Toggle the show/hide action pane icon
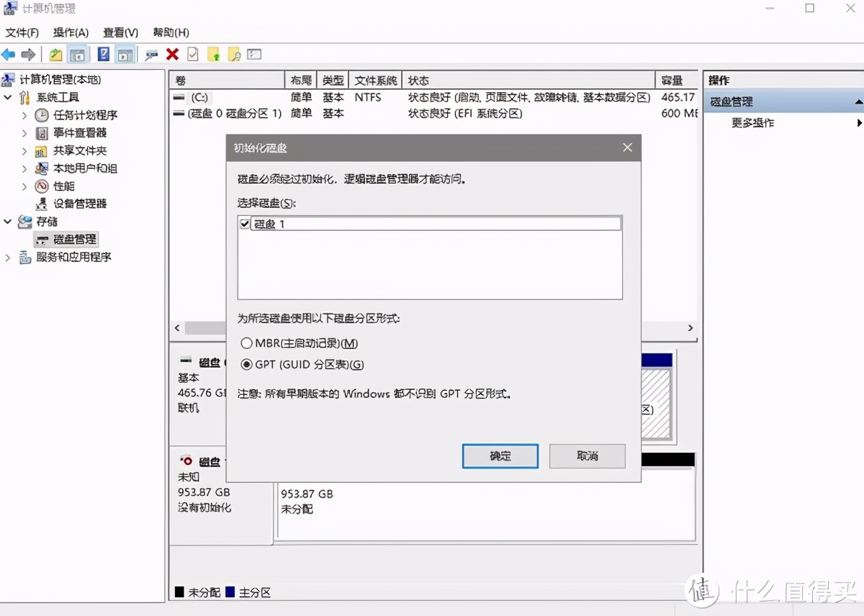The width and height of the screenshot is (864, 616). (125, 55)
